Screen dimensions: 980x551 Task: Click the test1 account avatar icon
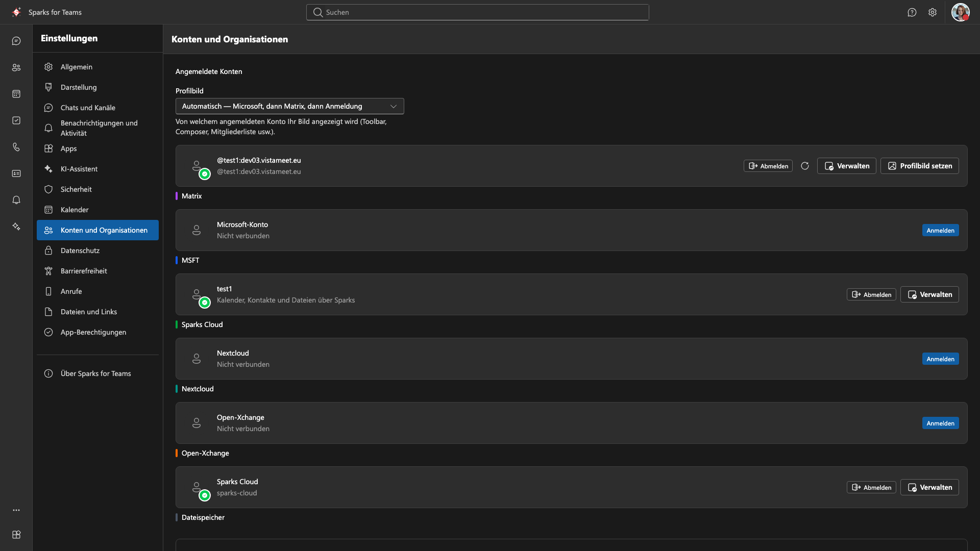point(197,294)
